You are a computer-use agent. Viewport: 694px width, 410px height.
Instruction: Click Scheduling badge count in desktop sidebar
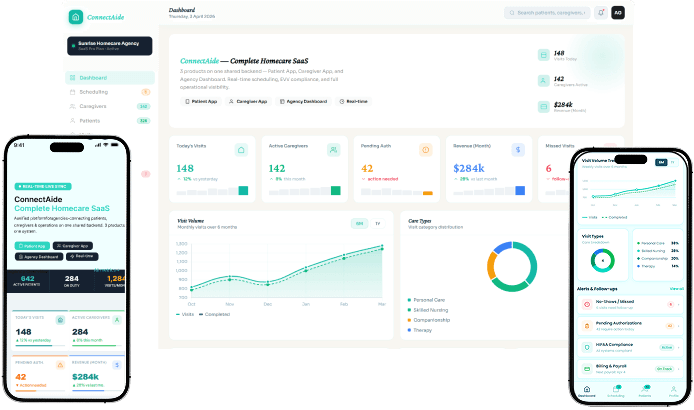(145, 92)
